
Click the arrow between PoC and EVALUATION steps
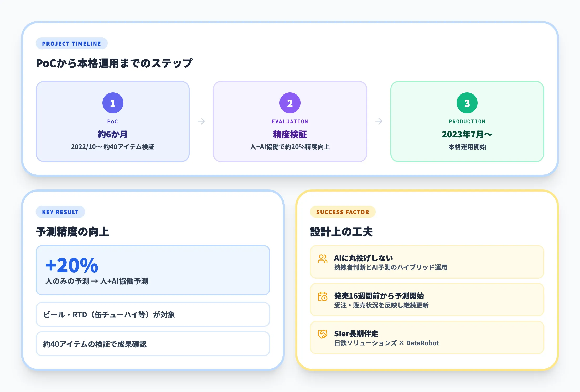[201, 121]
